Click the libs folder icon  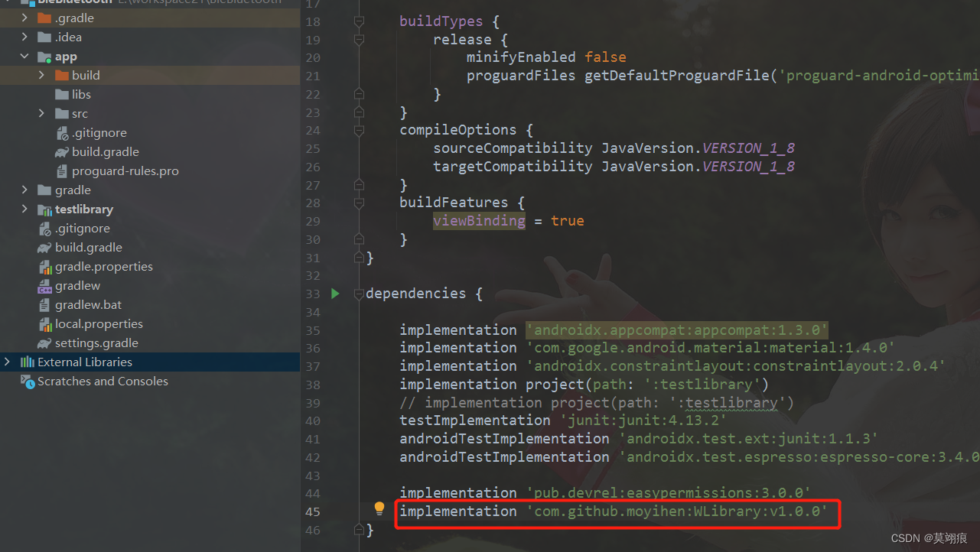tap(61, 94)
